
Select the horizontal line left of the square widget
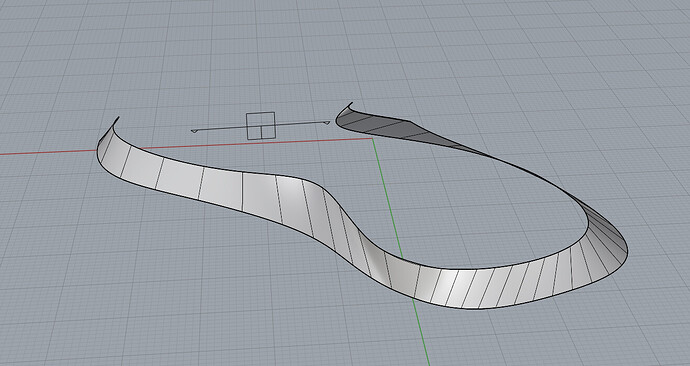(x=219, y=129)
